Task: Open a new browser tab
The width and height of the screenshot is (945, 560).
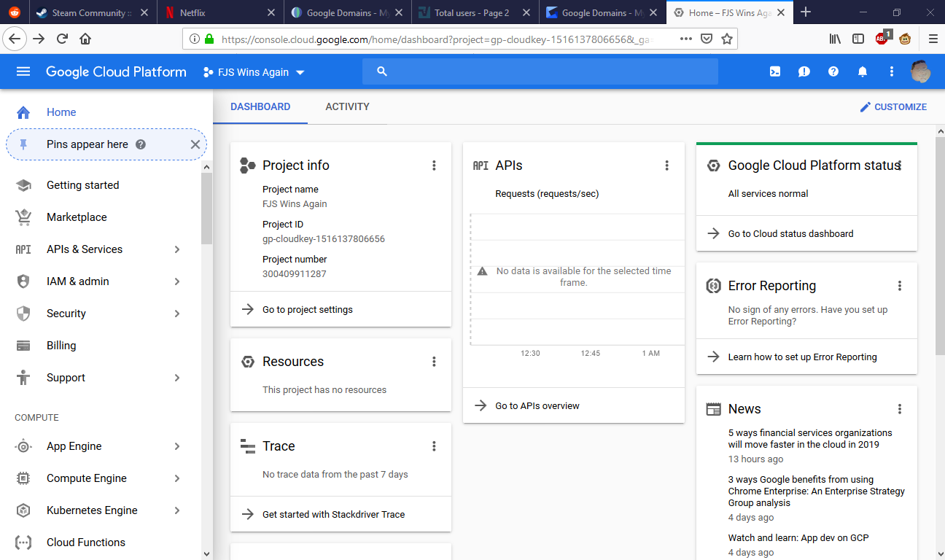Action: 806,12
